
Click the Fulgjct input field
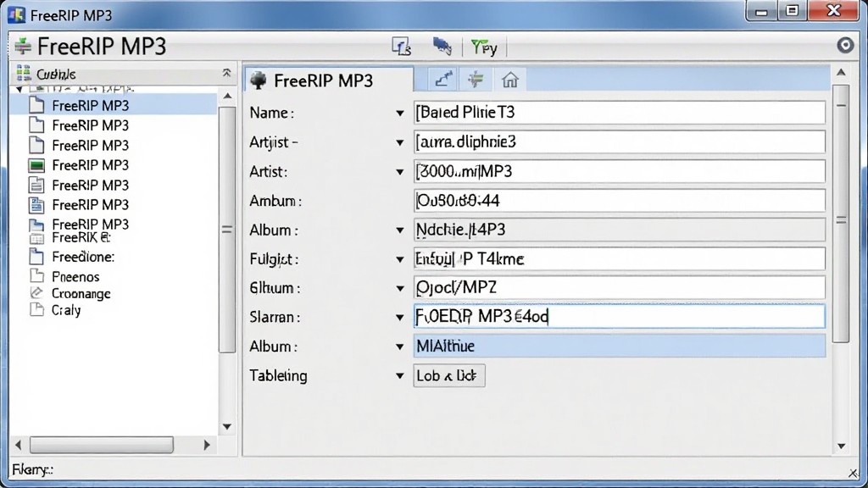619,258
